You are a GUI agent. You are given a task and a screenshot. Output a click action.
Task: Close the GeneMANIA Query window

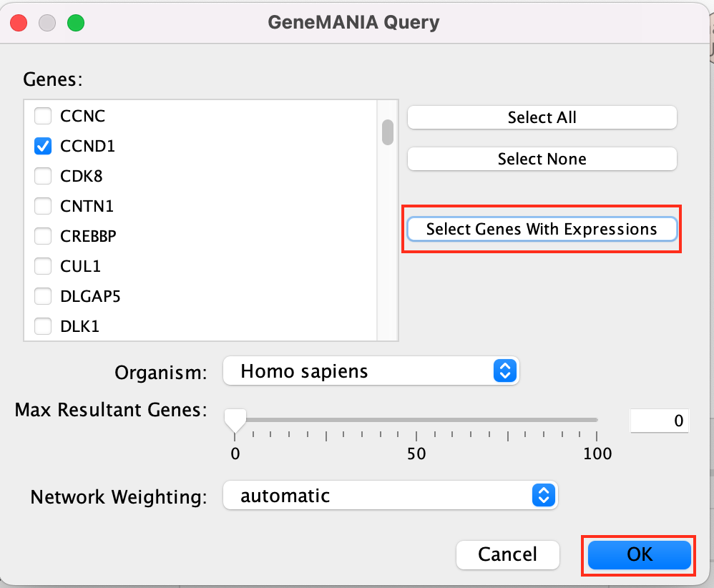click(x=18, y=22)
